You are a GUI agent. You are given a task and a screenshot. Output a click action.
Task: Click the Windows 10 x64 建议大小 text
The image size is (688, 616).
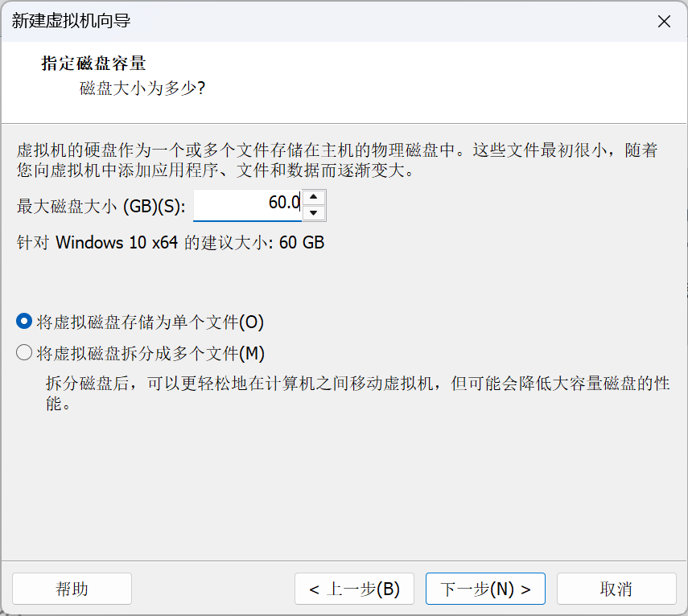pyautogui.click(x=171, y=242)
